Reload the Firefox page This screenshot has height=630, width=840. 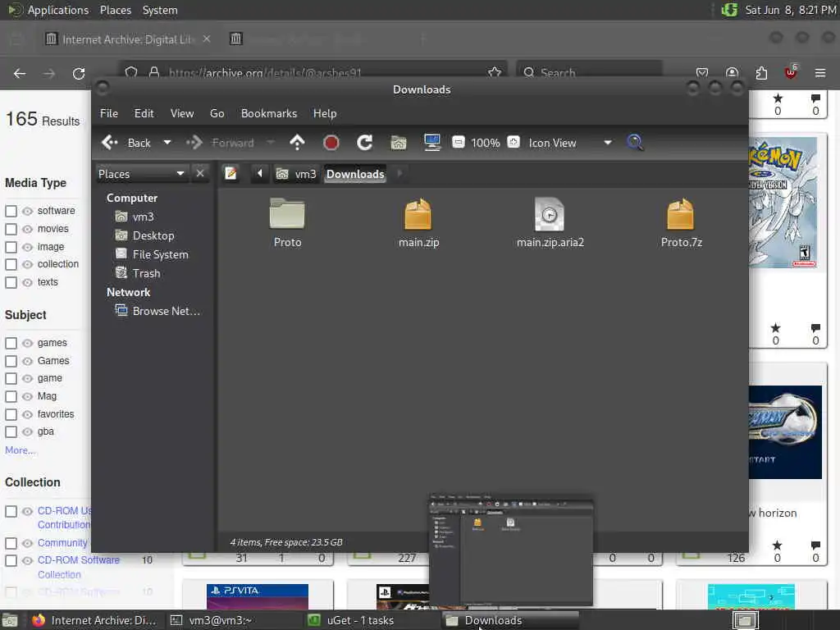[79, 73]
